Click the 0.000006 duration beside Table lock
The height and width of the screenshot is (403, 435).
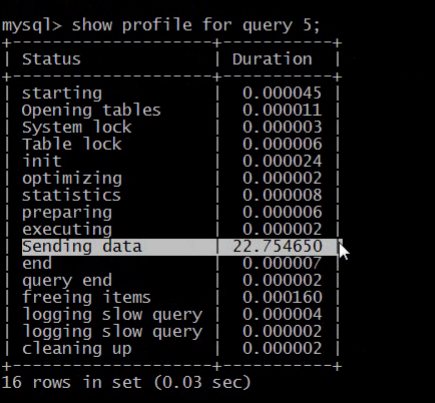click(282, 144)
